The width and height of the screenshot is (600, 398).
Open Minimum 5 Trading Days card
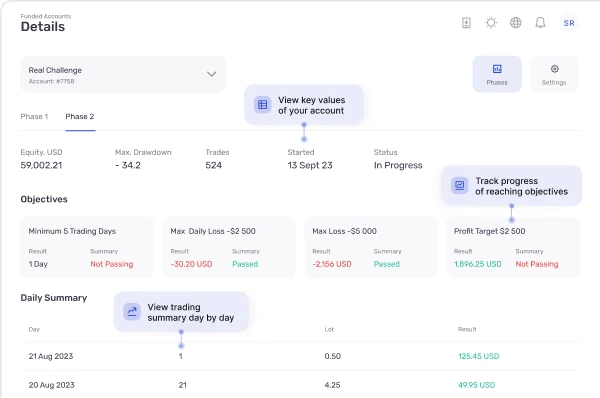tap(87, 247)
